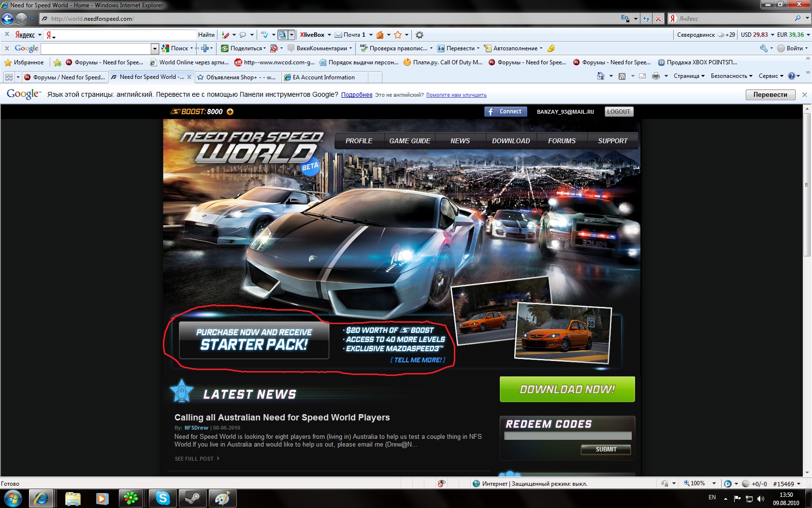The width and height of the screenshot is (812, 508).
Task: Click the Print icon in the command bar
Action: 656,76
